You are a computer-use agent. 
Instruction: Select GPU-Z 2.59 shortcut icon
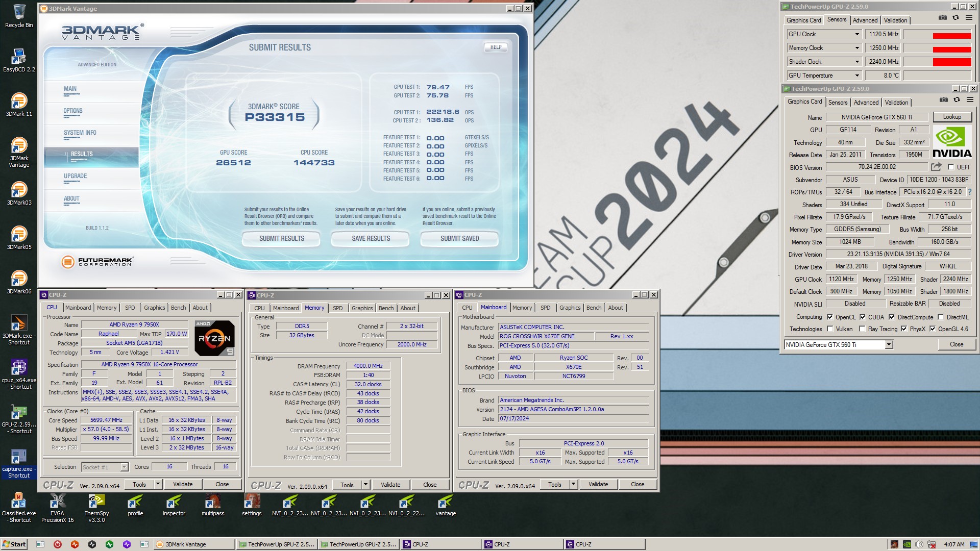coord(19,418)
